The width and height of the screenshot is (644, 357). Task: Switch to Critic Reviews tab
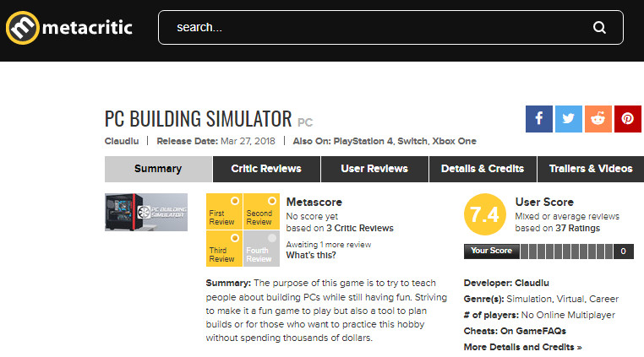266,169
